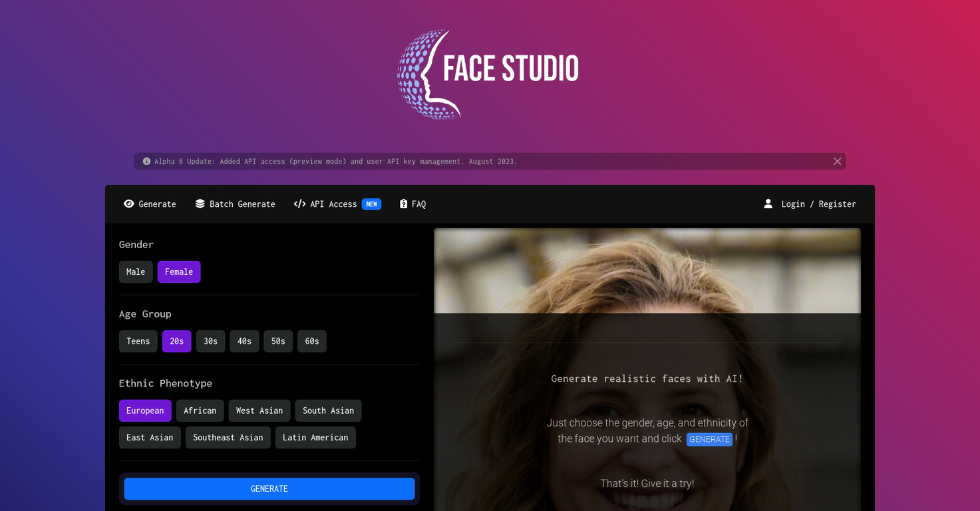Click the info icon in the update banner
Screen dimensions: 980x511
[x=146, y=161]
